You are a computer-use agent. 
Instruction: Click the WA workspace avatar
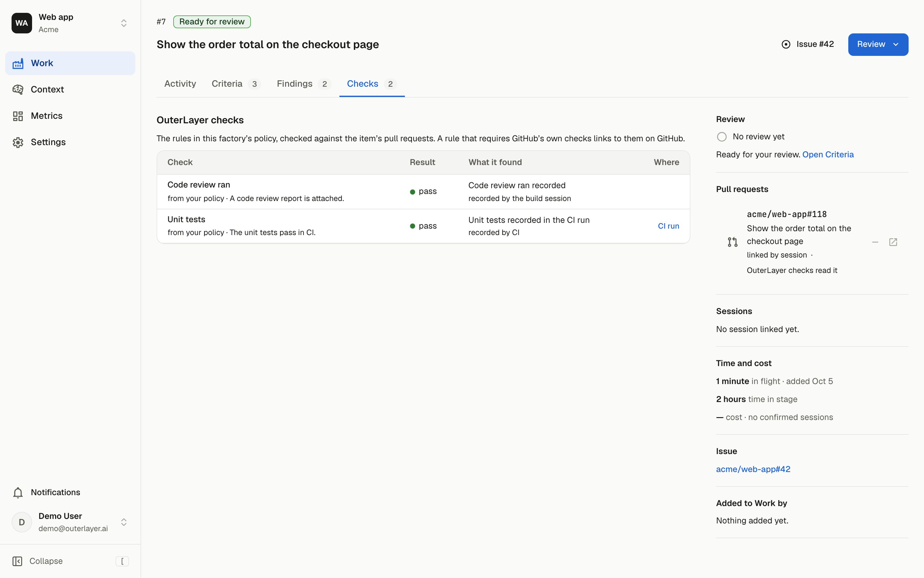tap(22, 23)
